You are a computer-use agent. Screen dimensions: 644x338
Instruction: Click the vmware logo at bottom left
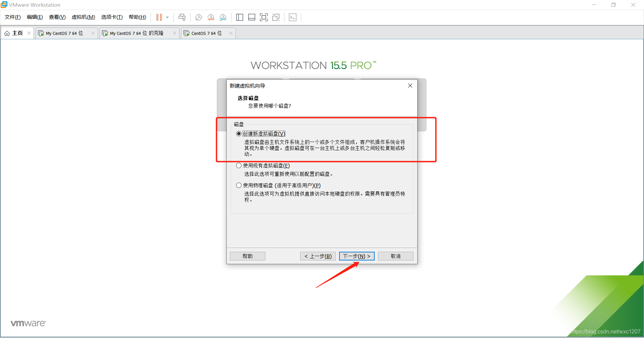click(28, 323)
